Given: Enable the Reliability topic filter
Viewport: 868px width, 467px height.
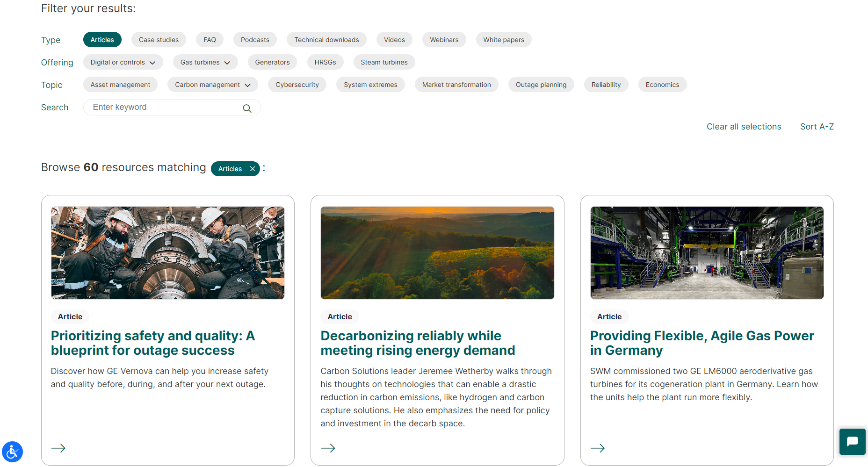Looking at the screenshot, I should pos(606,85).
